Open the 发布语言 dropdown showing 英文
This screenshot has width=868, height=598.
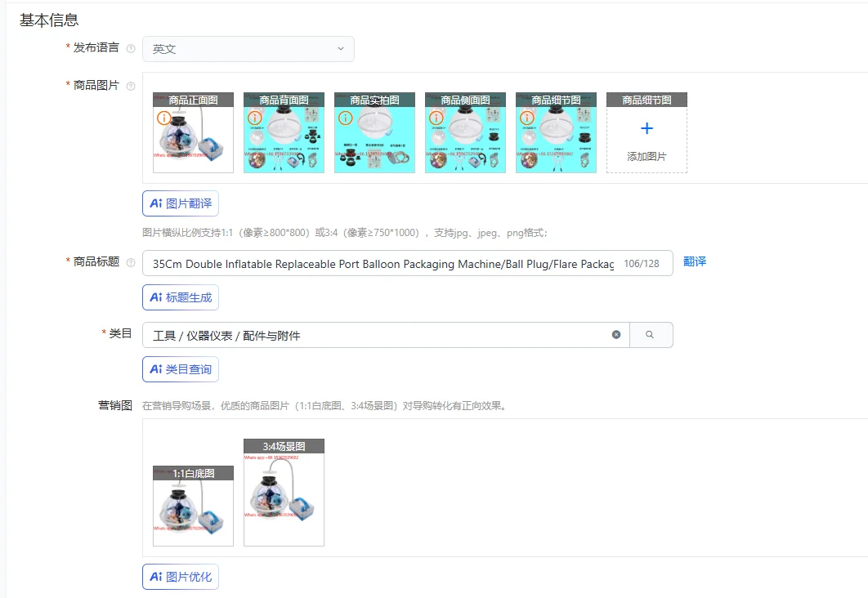248,49
